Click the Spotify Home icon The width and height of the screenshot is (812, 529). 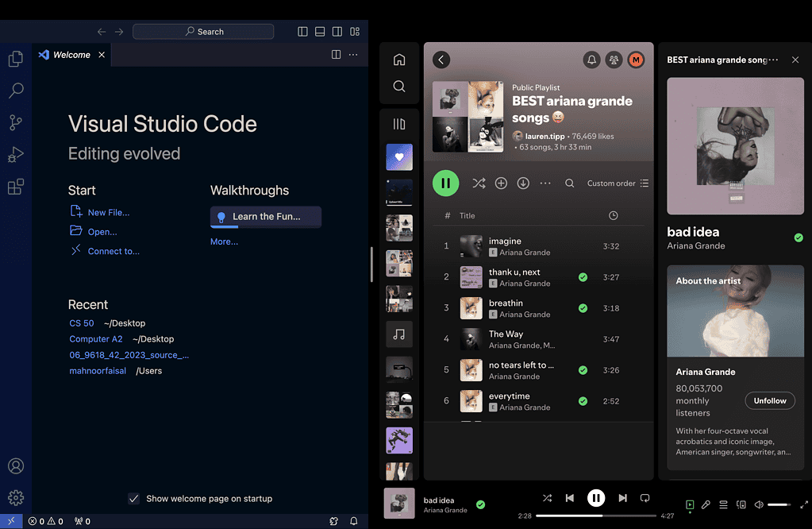point(399,60)
